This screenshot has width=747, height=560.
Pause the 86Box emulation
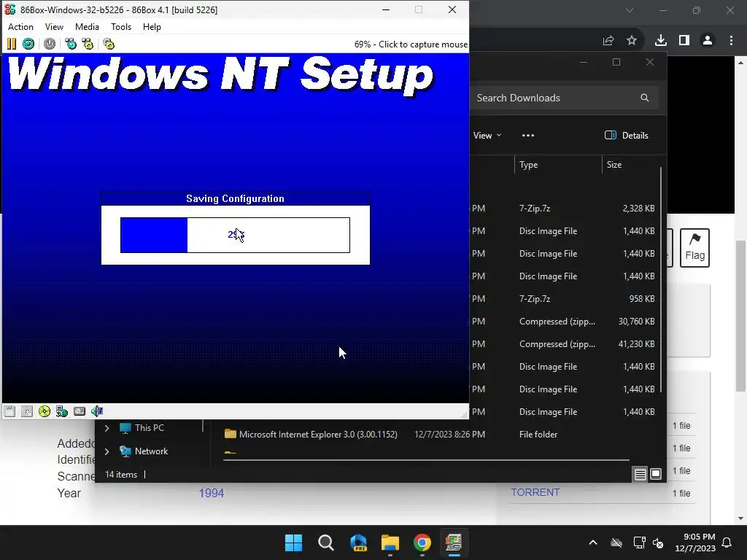(12, 44)
